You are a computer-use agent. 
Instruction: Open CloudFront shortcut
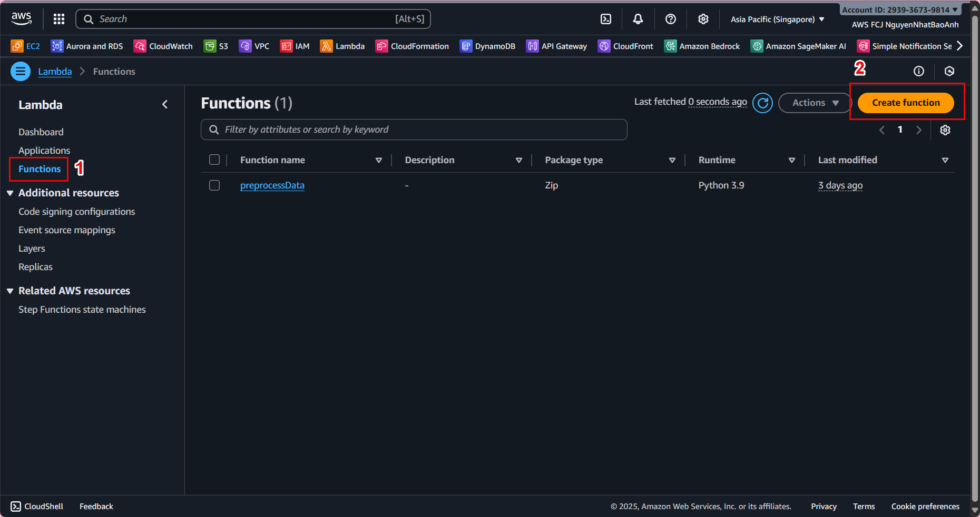pyautogui.click(x=625, y=46)
